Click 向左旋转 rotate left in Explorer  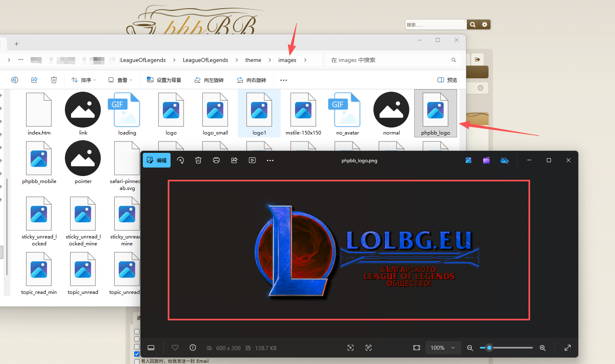point(209,80)
